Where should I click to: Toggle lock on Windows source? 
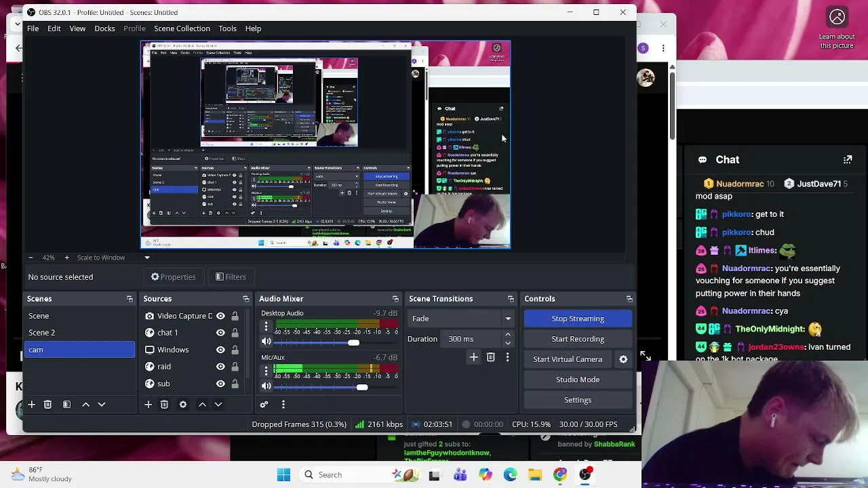pyautogui.click(x=235, y=350)
